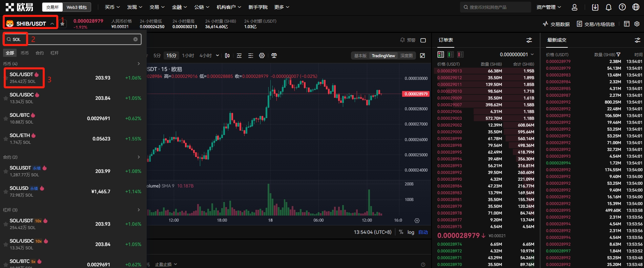Show both bids and asks order book view
Image resolution: width=644 pixels, height=268 pixels.
point(441,54)
